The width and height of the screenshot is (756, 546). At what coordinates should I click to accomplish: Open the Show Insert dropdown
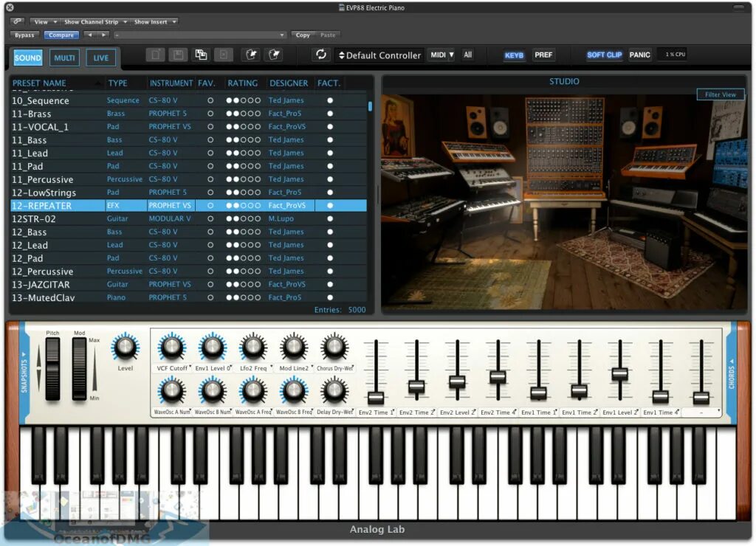pyautogui.click(x=154, y=21)
